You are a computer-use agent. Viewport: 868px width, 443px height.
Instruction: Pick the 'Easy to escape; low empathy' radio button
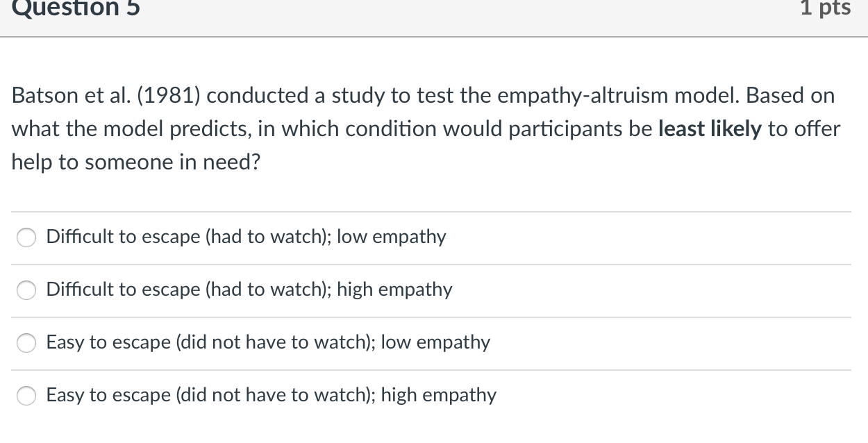point(27,344)
